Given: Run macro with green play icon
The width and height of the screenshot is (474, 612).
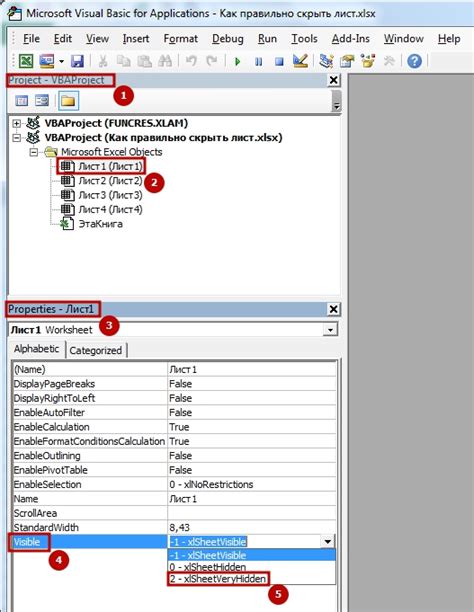Looking at the screenshot, I should tap(237, 61).
